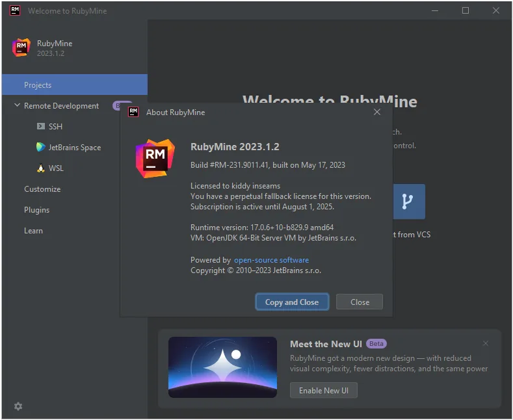Image resolution: width=513 pixels, height=420 pixels.
Task: Click the Get from VCS branch icon
Action: [x=409, y=202]
